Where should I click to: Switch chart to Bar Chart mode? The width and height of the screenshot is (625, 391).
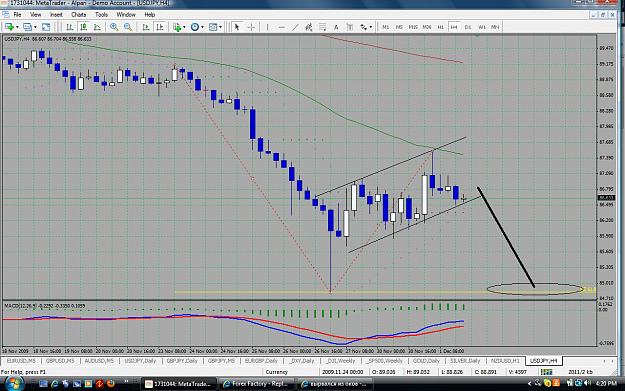[70, 27]
